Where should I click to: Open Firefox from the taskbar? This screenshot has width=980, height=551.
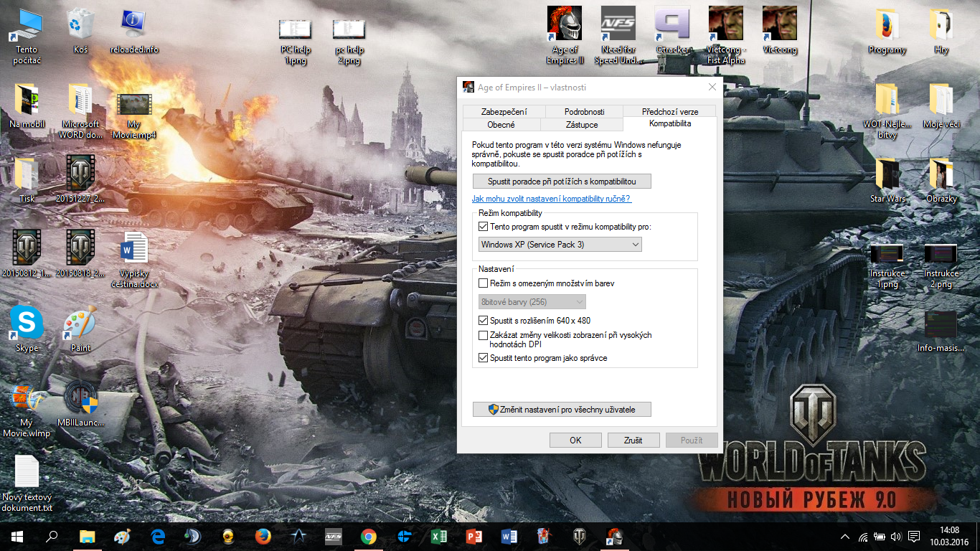tap(263, 537)
